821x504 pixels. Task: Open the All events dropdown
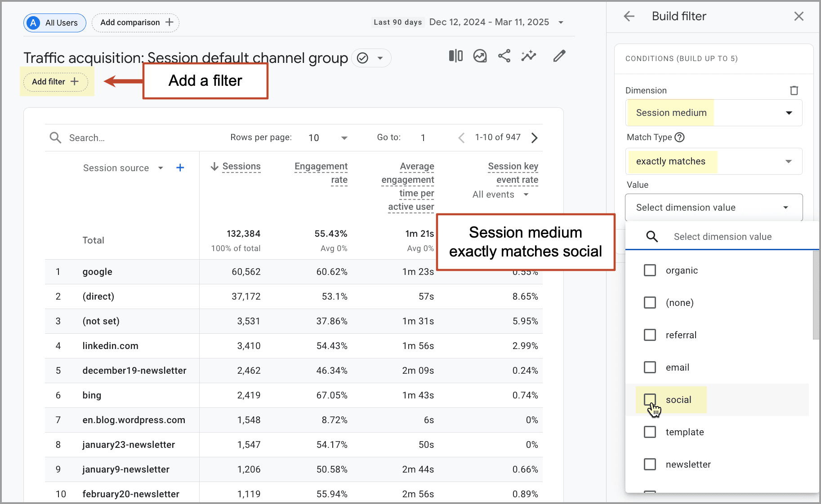tap(500, 195)
